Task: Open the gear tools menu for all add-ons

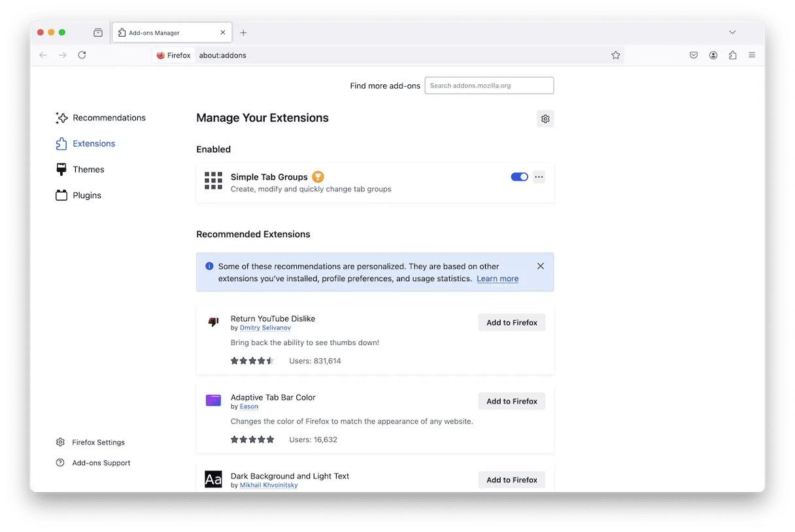Action: (x=545, y=119)
